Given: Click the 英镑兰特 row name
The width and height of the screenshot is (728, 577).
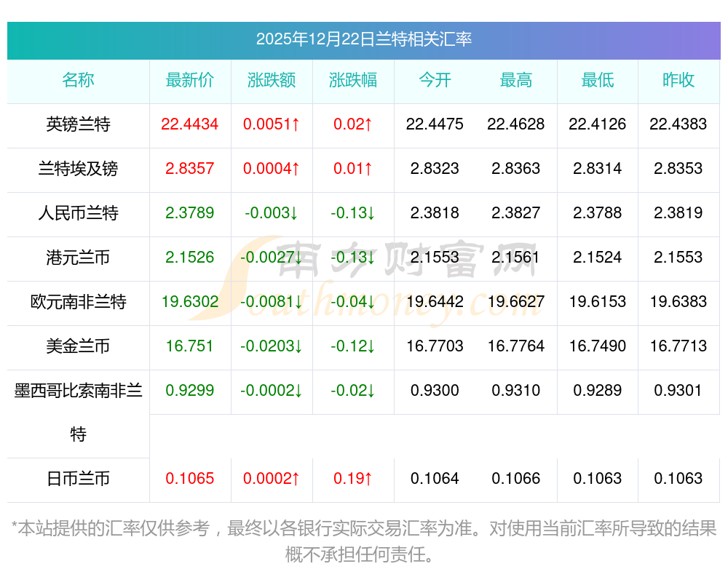Looking at the screenshot, I should (x=78, y=124).
